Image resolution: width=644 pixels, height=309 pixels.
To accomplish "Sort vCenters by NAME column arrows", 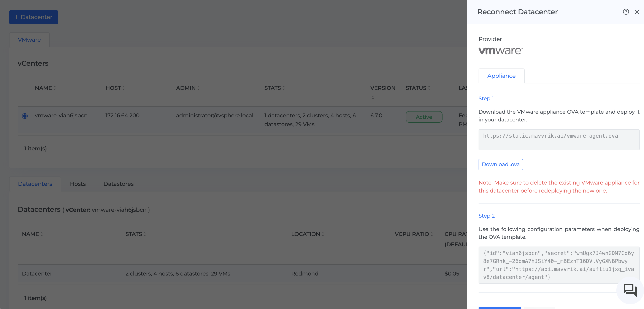I will (x=55, y=88).
